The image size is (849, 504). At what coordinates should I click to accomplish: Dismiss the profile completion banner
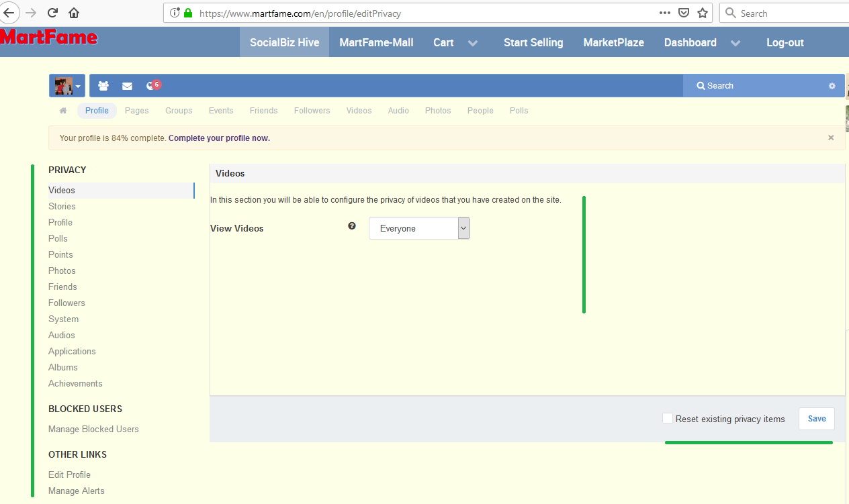click(x=831, y=138)
